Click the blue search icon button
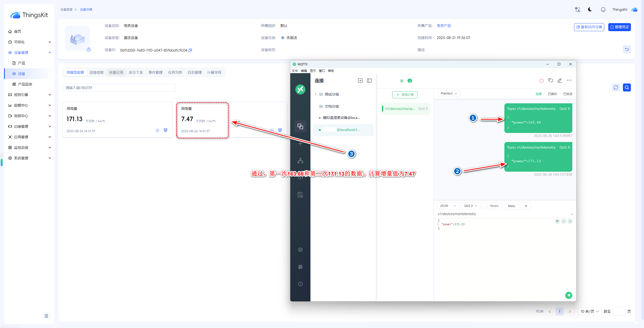The width and height of the screenshot is (644, 328). [627, 87]
